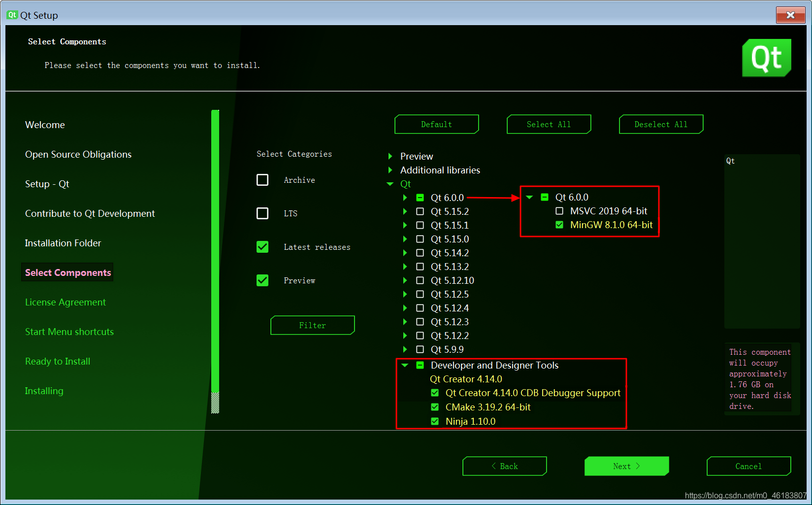Image resolution: width=812 pixels, height=505 pixels.
Task: Expand the Qt 5.12.5 node arrow
Action: coord(405,294)
